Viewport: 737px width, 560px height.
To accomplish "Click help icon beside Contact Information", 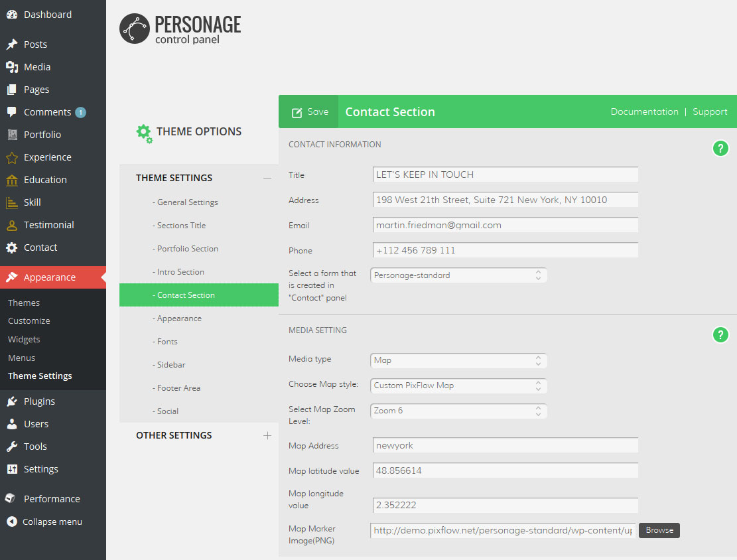I will (x=720, y=149).
